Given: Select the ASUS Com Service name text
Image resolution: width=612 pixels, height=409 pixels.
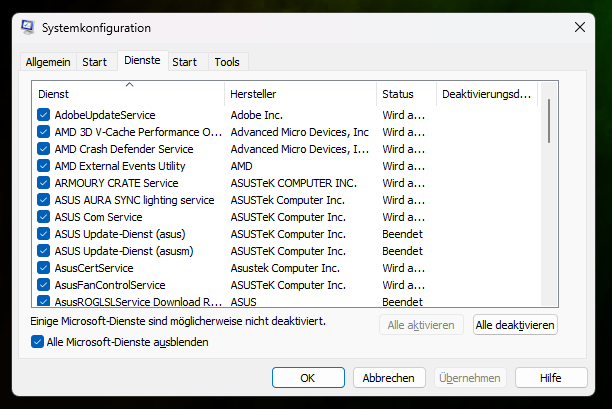Looking at the screenshot, I should click(98, 217).
